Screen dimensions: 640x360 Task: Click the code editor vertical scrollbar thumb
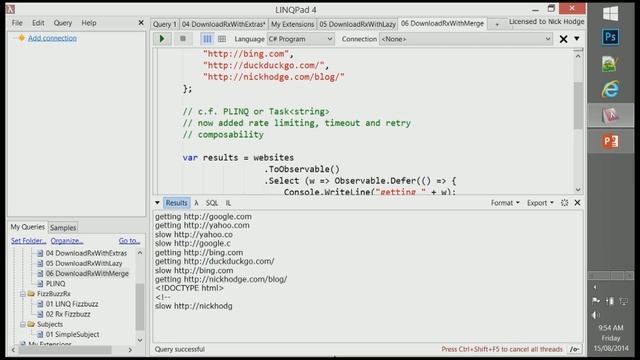[x=578, y=105]
